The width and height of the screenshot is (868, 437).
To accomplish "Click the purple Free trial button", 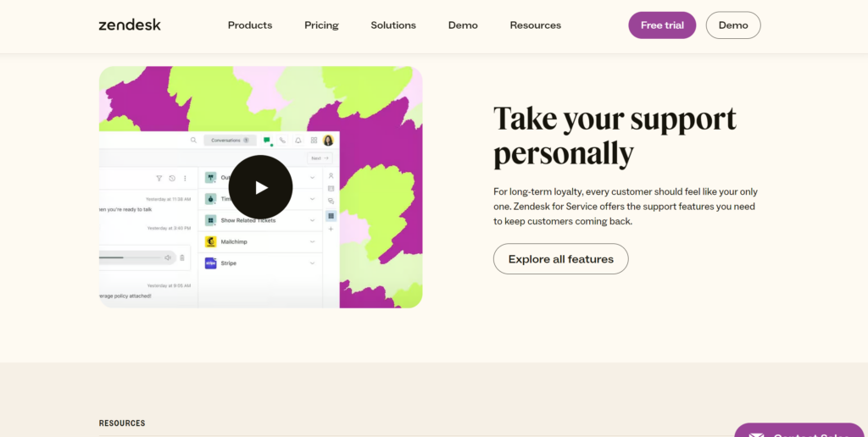I will [662, 25].
